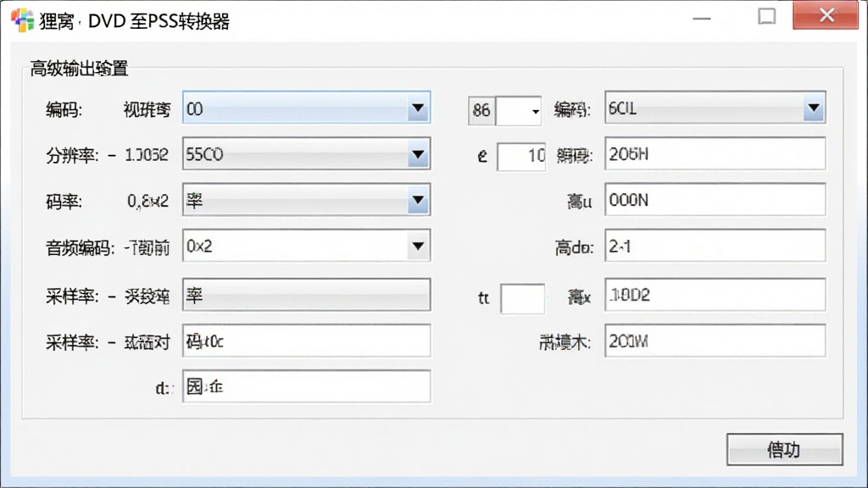The height and width of the screenshot is (488, 868).
Task: Select the field containing 206H
Action: (715, 154)
